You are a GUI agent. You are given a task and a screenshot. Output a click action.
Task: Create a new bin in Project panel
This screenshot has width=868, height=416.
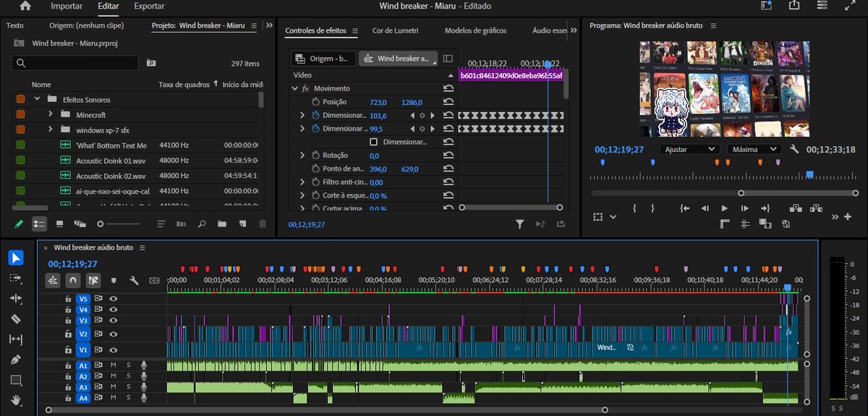click(222, 224)
